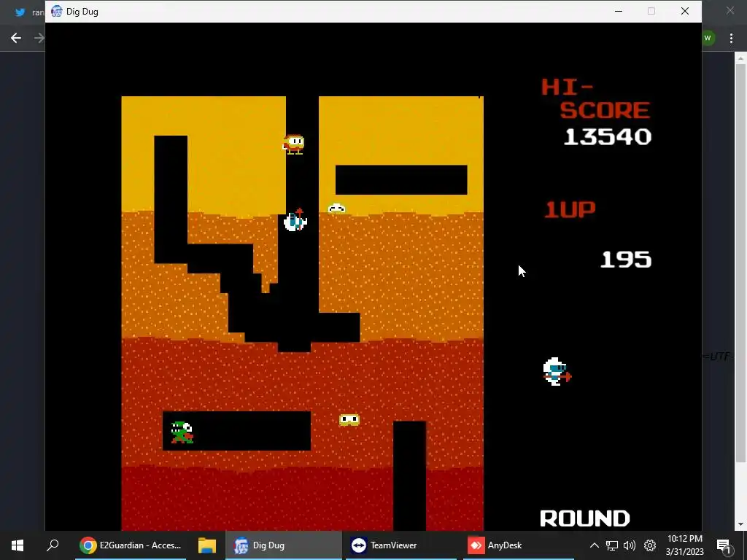This screenshot has width=747, height=560.
Task: Open the notification center icon
Action: point(724,546)
